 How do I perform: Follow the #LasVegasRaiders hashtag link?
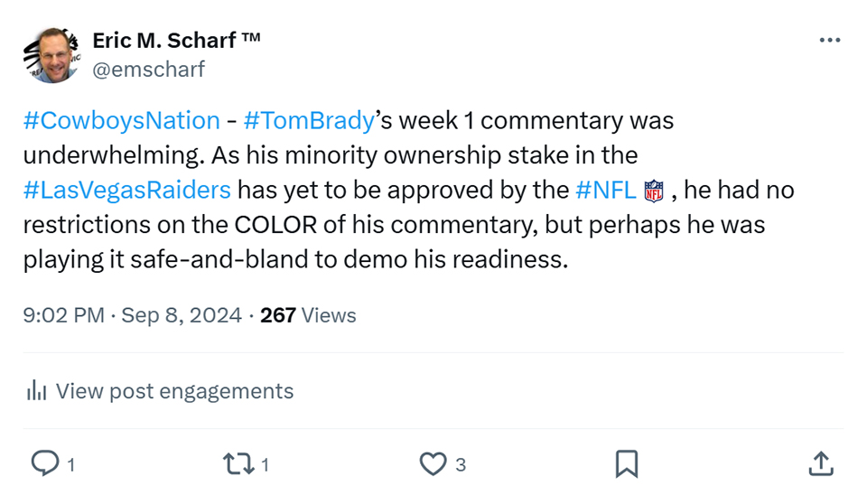(x=126, y=191)
